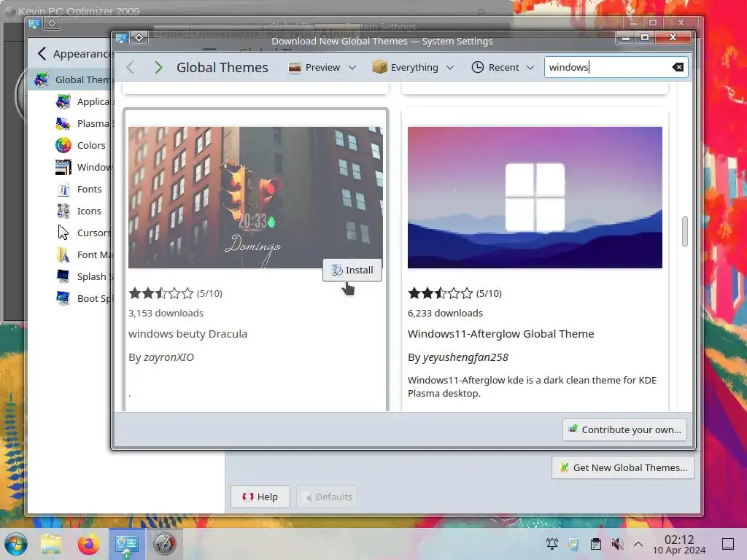The width and height of the screenshot is (747, 560).
Task: Click Get New Global Themes button
Action: click(623, 467)
